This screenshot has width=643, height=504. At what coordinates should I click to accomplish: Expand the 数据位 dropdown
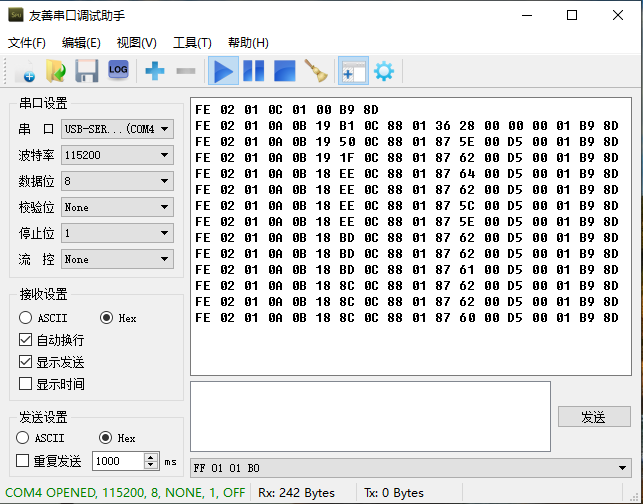[117, 181]
